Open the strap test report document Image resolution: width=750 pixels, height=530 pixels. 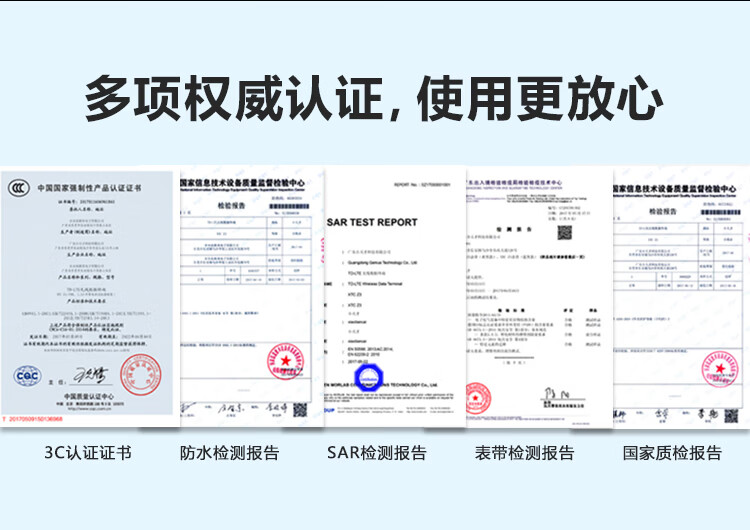point(540,297)
